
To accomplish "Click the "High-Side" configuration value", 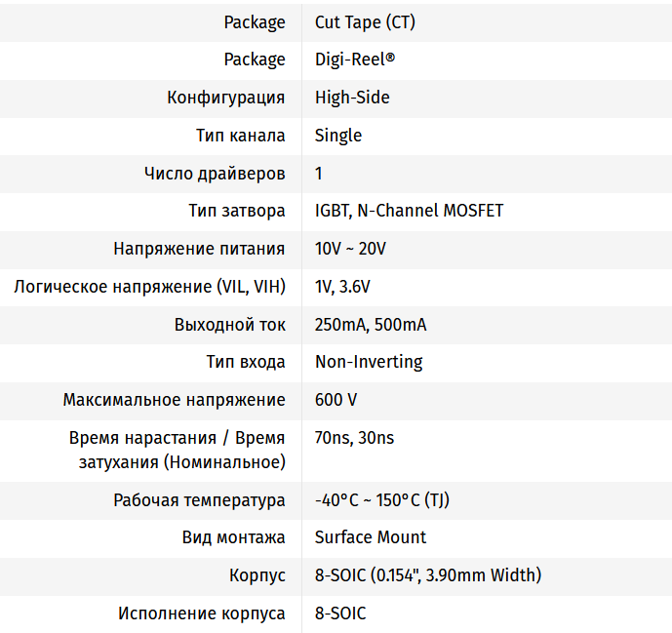I will tap(352, 98).
